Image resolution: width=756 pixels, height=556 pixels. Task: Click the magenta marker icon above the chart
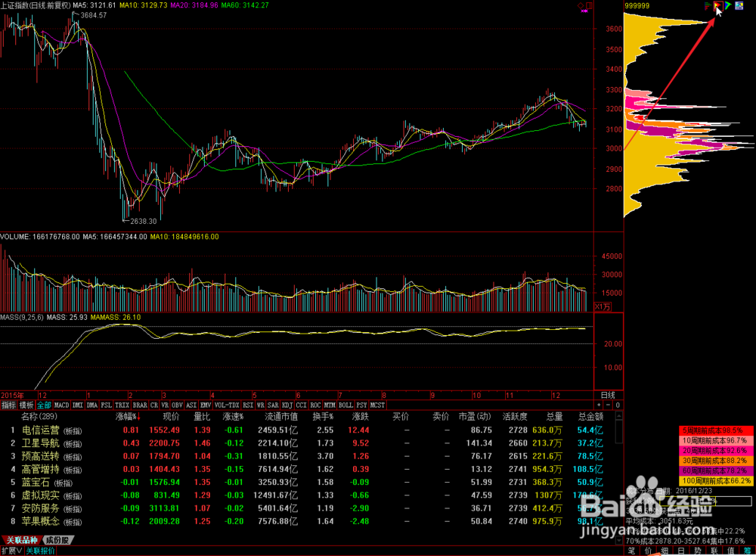(x=584, y=11)
